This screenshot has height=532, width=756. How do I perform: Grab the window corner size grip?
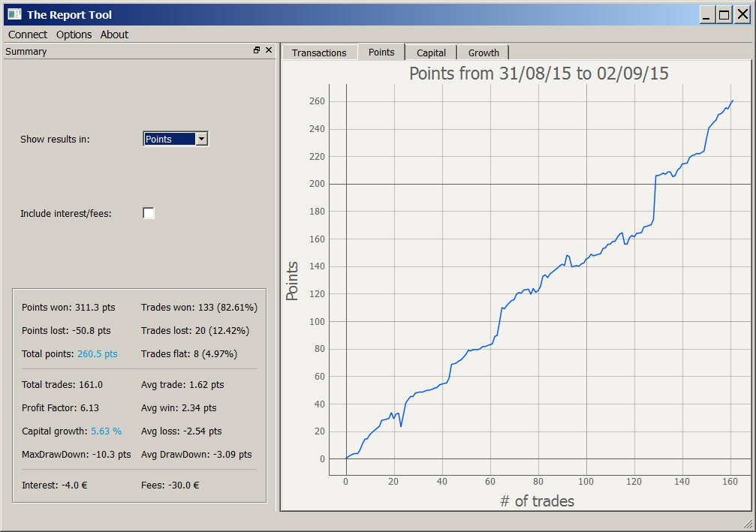[x=748, y=524]
